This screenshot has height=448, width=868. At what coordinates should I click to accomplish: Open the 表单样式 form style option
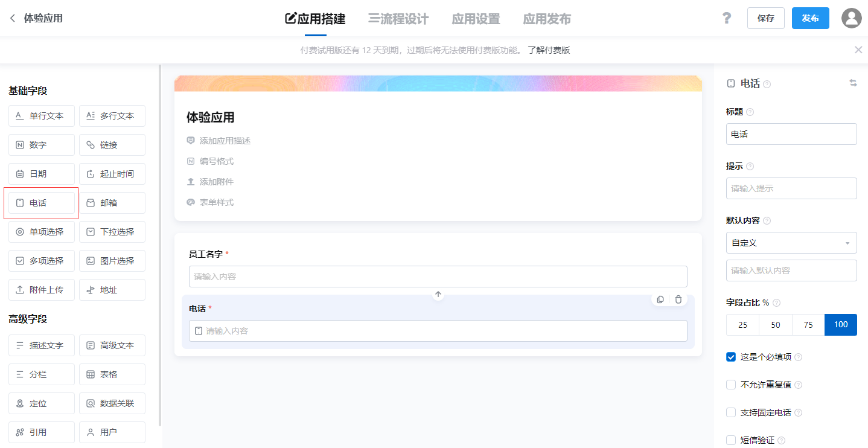[215, 202]
